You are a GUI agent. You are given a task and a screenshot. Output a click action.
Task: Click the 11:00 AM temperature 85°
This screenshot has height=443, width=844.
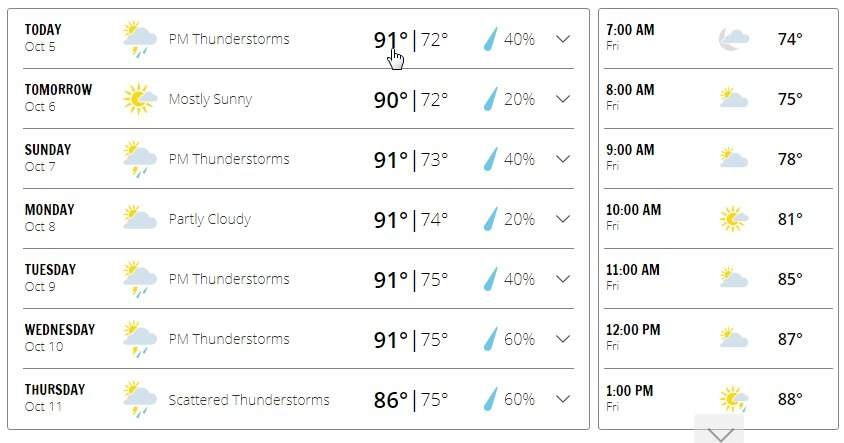[x=790, y=279]
